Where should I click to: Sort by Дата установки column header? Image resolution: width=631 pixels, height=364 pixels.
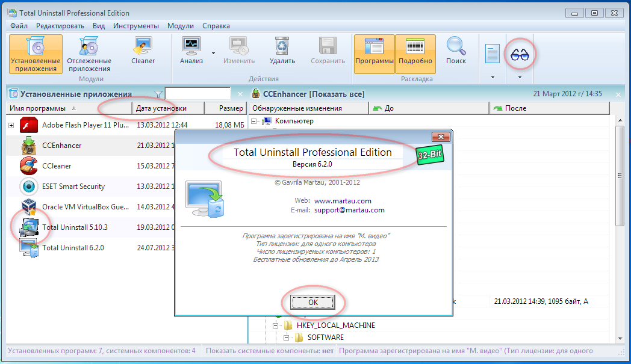click(x=168, y=108)
